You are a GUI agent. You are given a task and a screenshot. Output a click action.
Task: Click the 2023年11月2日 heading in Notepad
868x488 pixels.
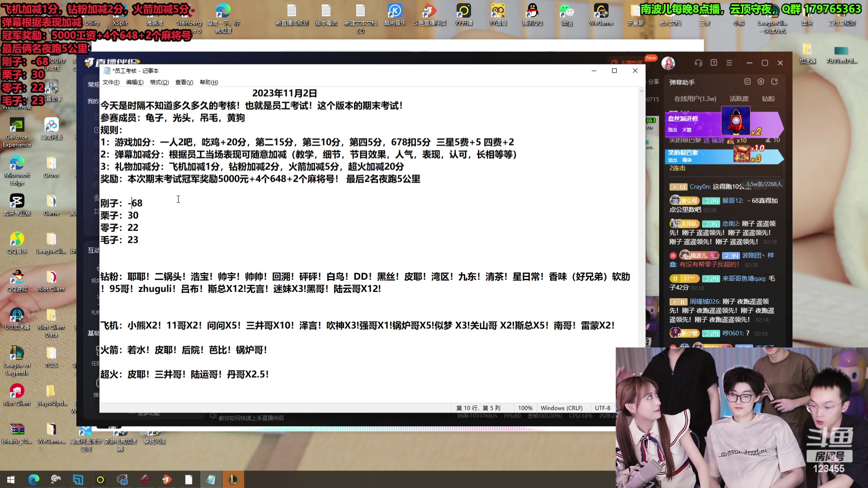click(284, 93)
